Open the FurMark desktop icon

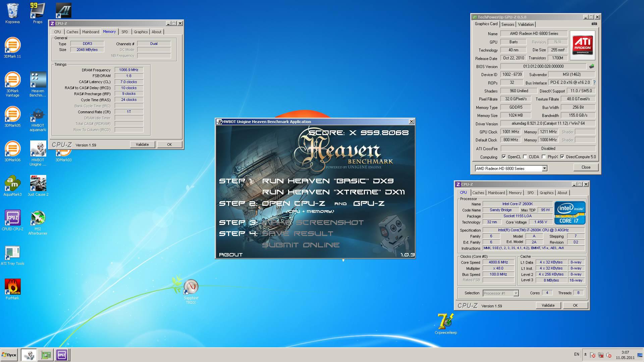[12, 290]
